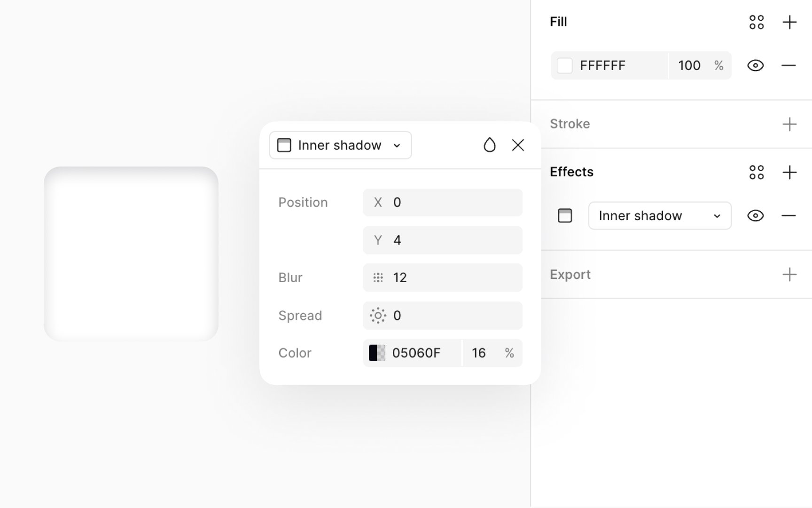
Task: Click the blend mode droplet icon
Action: pos(490,145)
